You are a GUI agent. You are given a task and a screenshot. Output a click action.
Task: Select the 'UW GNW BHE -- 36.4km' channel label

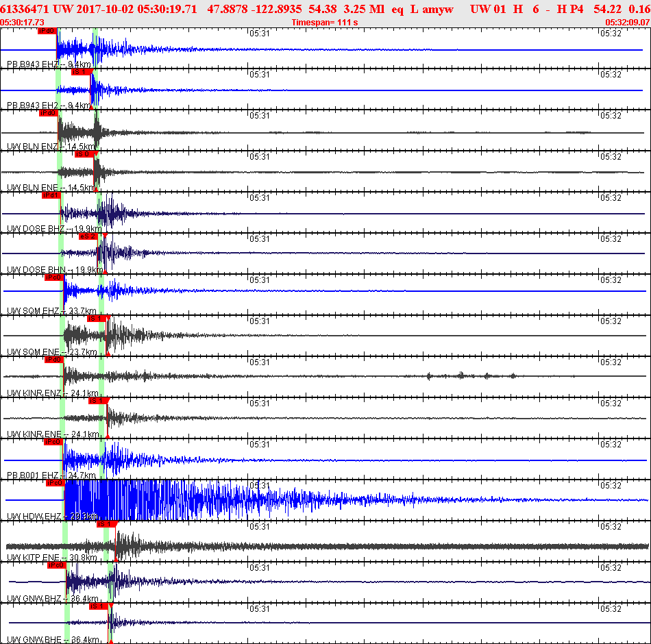point(53,640)
